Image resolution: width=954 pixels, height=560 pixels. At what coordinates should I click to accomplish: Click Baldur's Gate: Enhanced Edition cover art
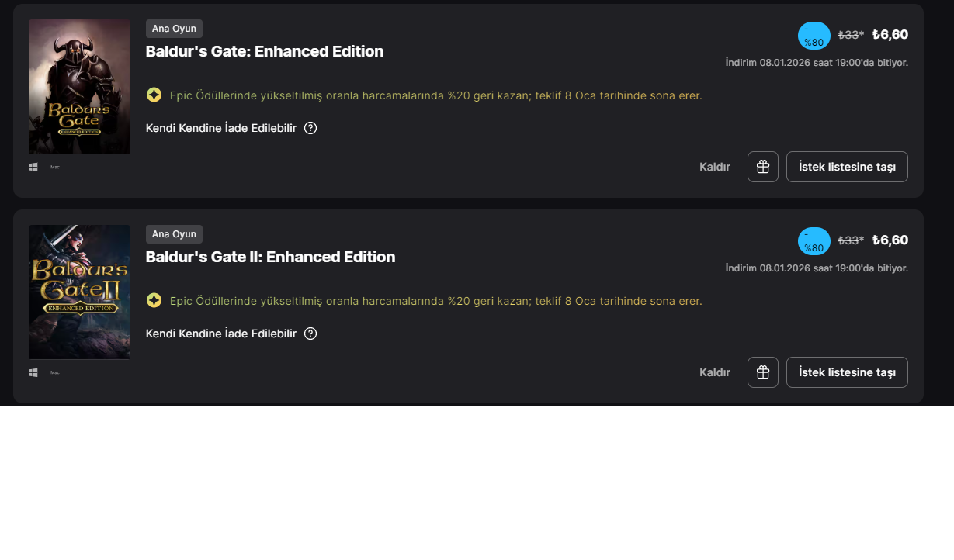tap(79, 87)
